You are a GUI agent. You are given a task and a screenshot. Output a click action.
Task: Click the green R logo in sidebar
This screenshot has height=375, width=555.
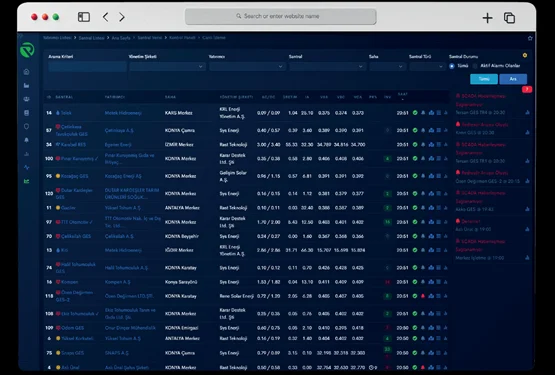point(27,50)
